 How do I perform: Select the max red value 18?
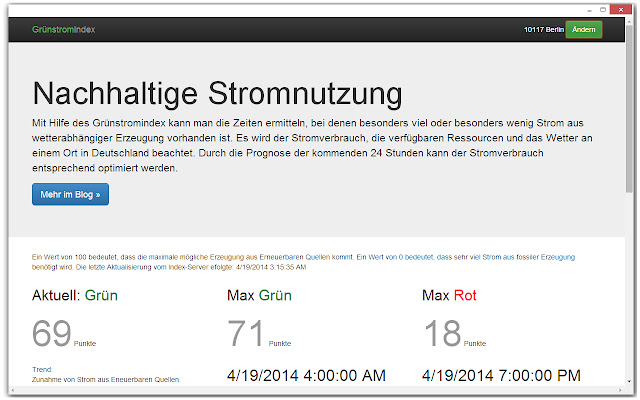tap(442, 333)
